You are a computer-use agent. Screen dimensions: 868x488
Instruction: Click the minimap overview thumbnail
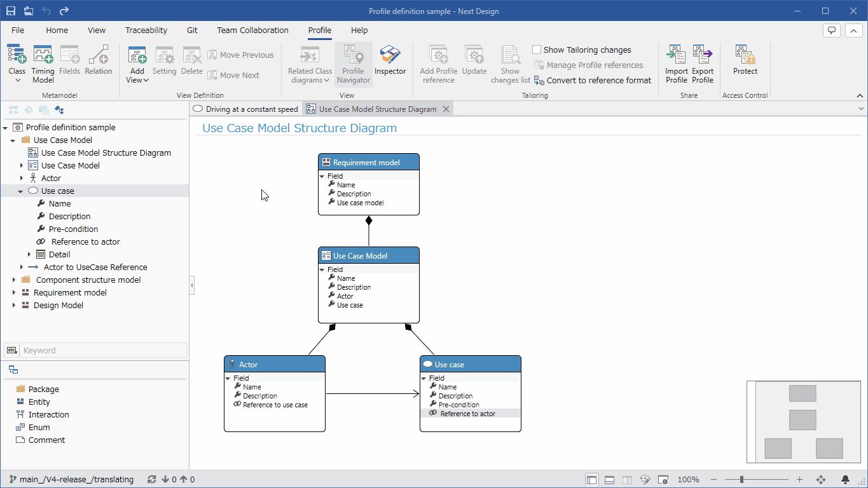[x=803, y=421]
